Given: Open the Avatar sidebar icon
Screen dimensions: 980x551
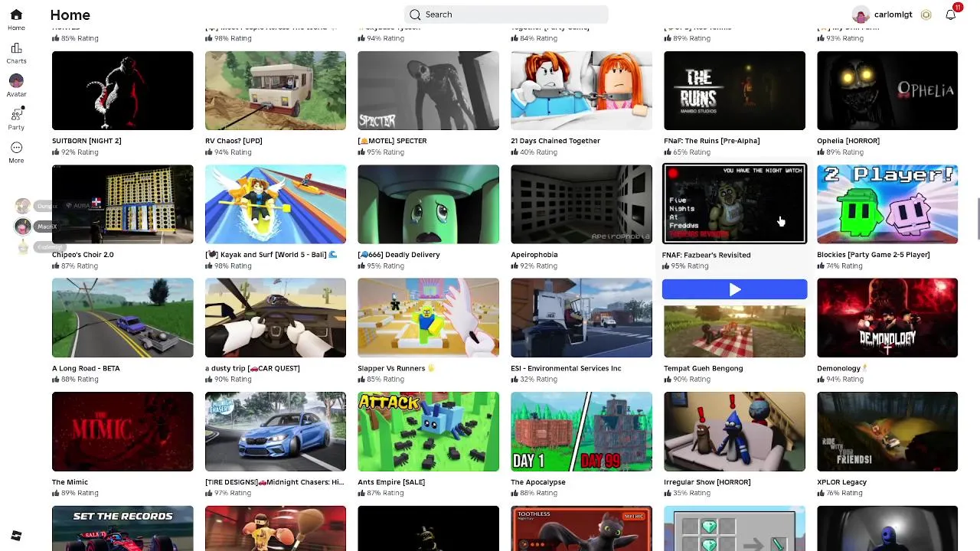Looking at the screenshot, I should (x=16, y=81).
